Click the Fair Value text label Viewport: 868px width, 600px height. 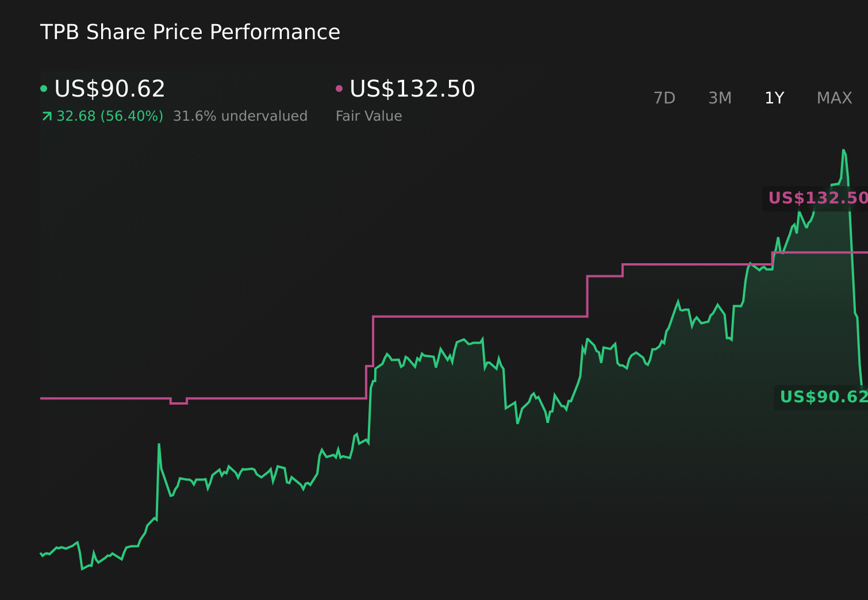click(x=368, y=116)
